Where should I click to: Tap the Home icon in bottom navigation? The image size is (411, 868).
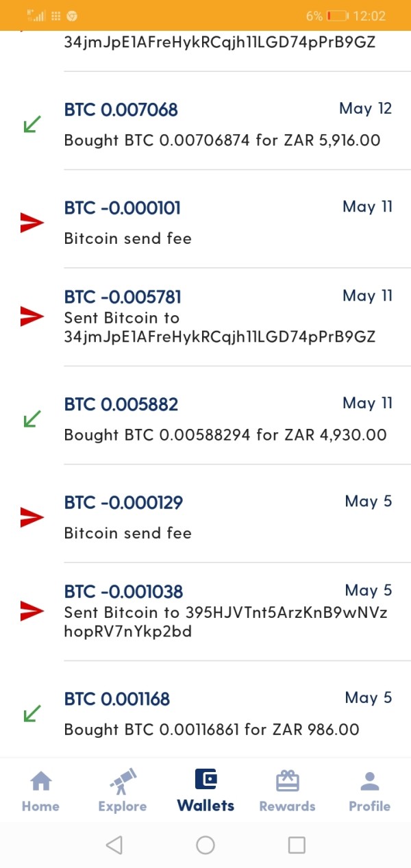pyautogui.click(x=41, y=781)
